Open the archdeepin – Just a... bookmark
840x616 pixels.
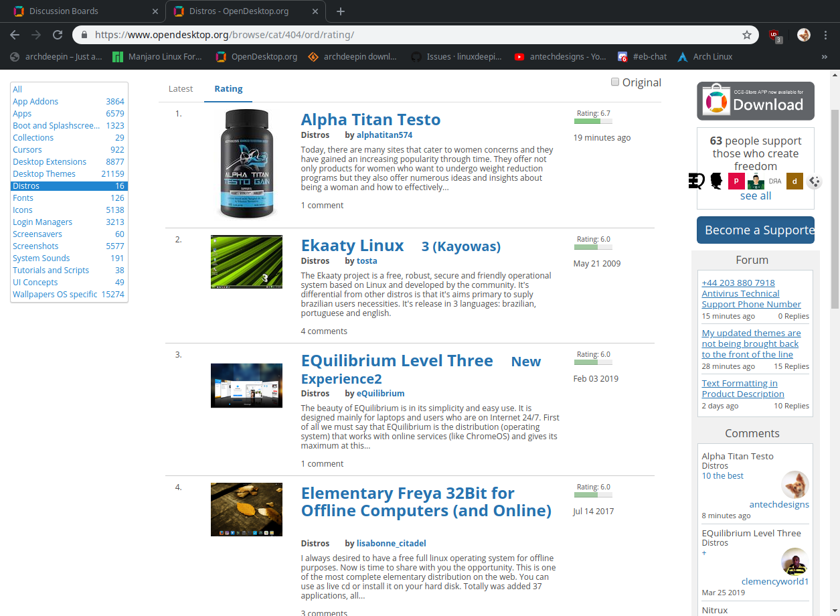click(x=56, y=57)
